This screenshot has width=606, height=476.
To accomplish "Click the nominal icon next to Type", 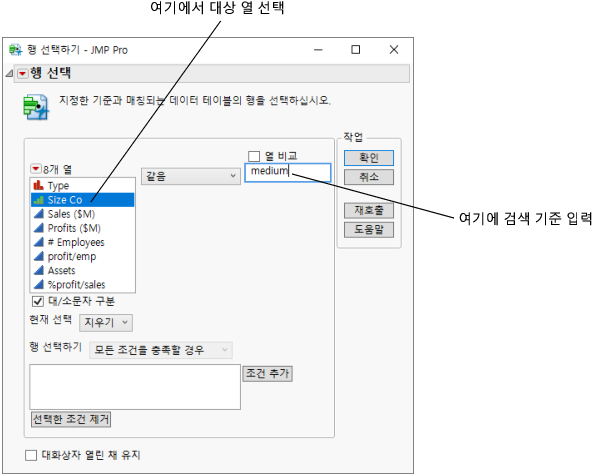I will coord(38,185).
